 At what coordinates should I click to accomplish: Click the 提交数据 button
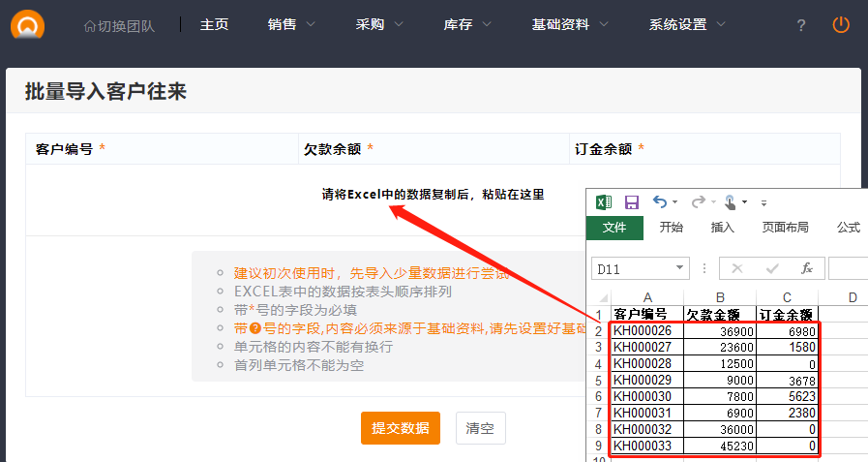(x=401, y=427)
